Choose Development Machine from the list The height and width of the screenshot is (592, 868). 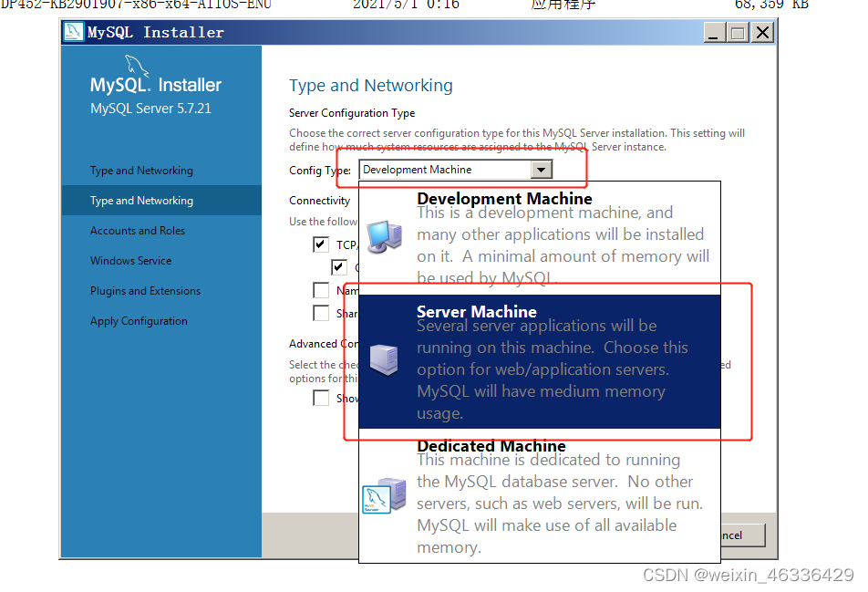(540, 238)
